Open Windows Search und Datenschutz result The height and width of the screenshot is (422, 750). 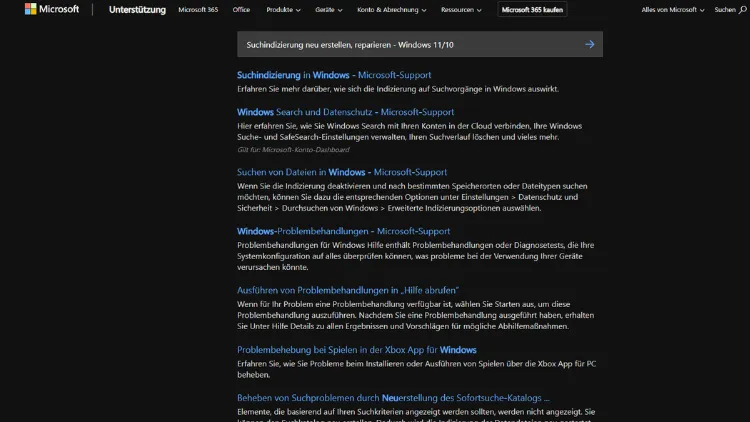click(x=345, y=112)
